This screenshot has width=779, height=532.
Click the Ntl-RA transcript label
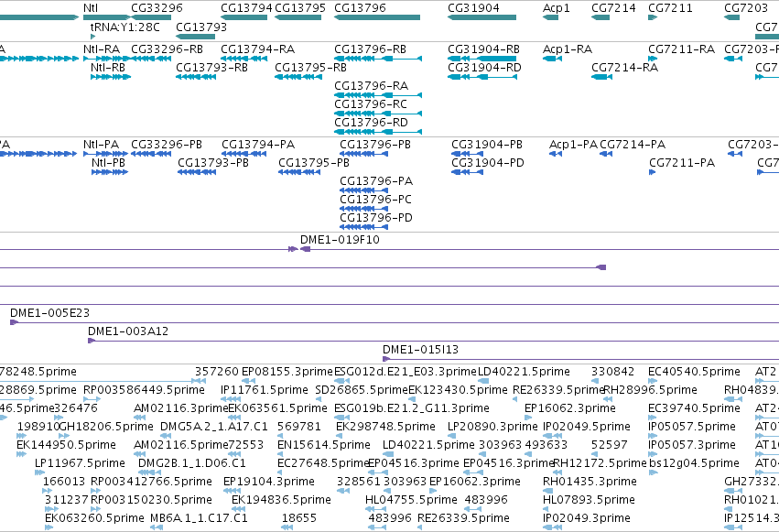tap(102, 49)
